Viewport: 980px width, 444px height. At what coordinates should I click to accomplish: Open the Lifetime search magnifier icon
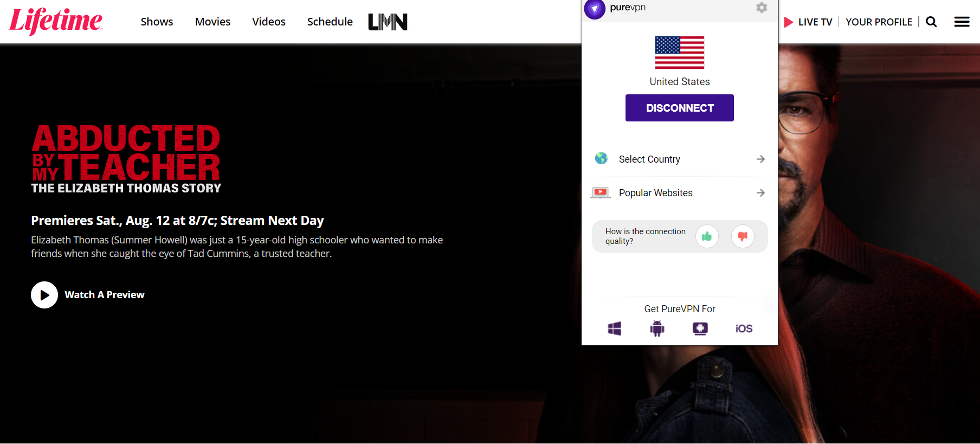point(931,22)
